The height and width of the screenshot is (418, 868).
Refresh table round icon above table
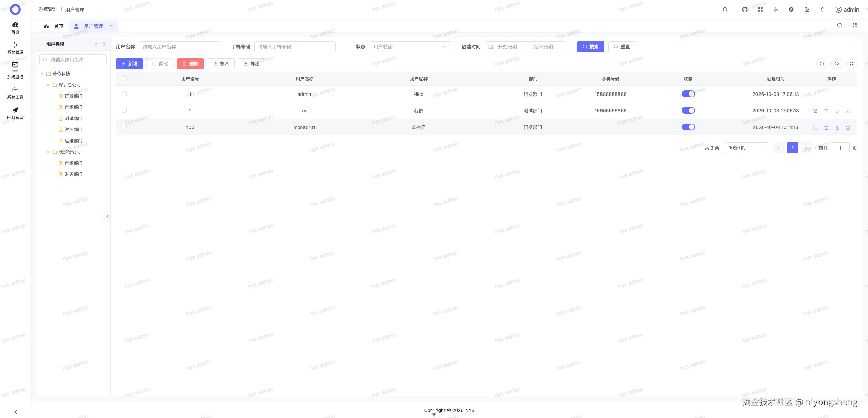coord(837,64)
